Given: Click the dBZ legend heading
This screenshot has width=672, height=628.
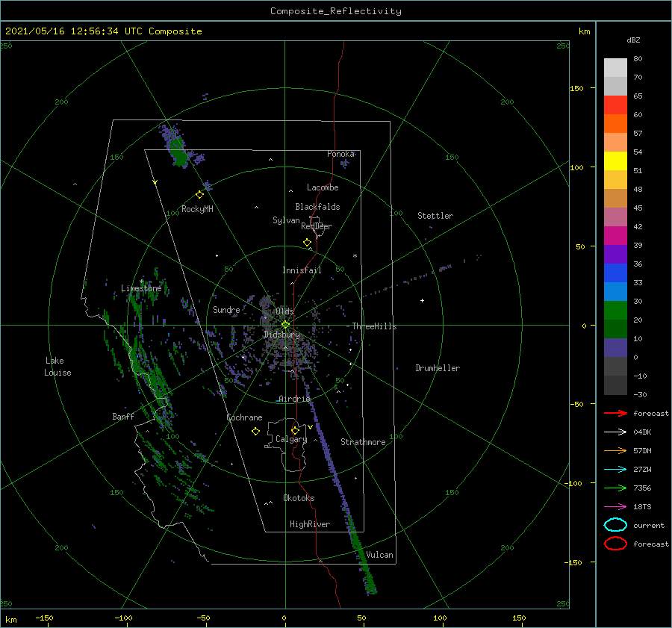Looking at the screenshot, I should coord(633,40).
